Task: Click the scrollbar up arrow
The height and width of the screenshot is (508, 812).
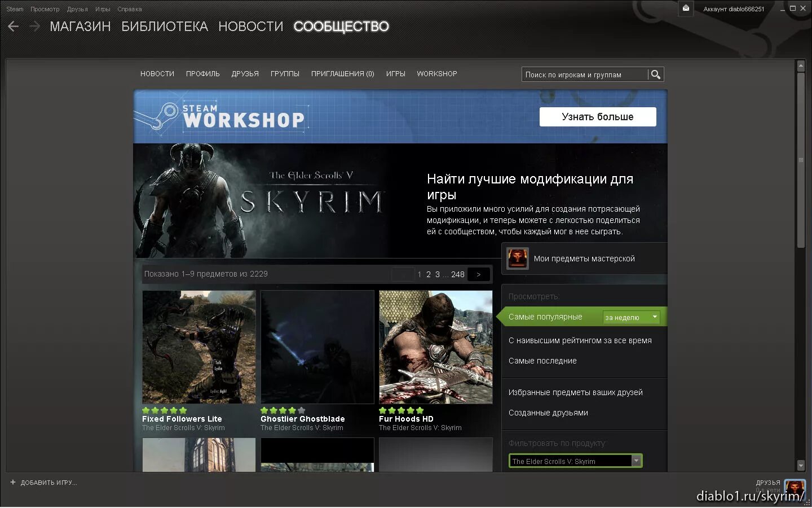Action: click(x=801, y=65)
